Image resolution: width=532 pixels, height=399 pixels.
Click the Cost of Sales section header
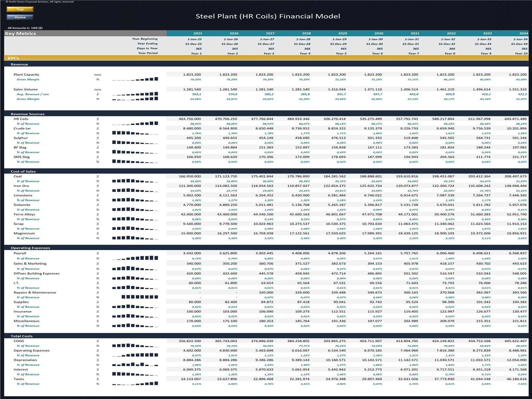click(23, 172)
